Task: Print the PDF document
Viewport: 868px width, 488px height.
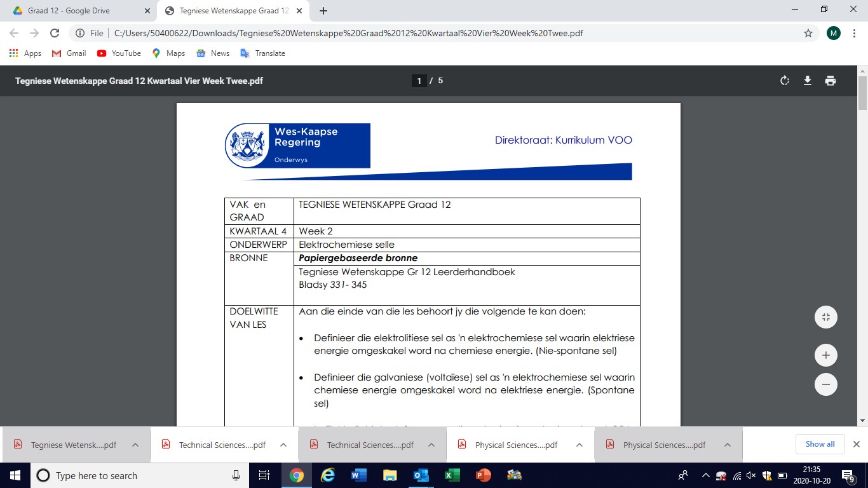Action: (x=831, y=81)
